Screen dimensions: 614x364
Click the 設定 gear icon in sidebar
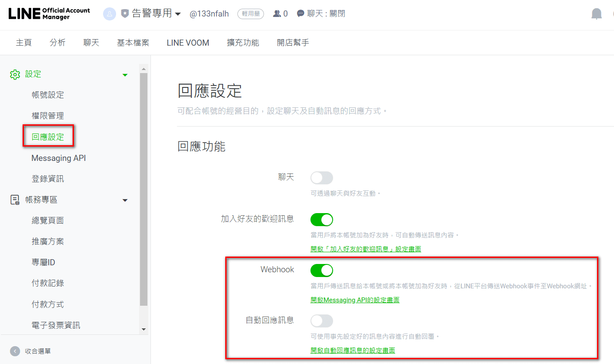point(15,74)
